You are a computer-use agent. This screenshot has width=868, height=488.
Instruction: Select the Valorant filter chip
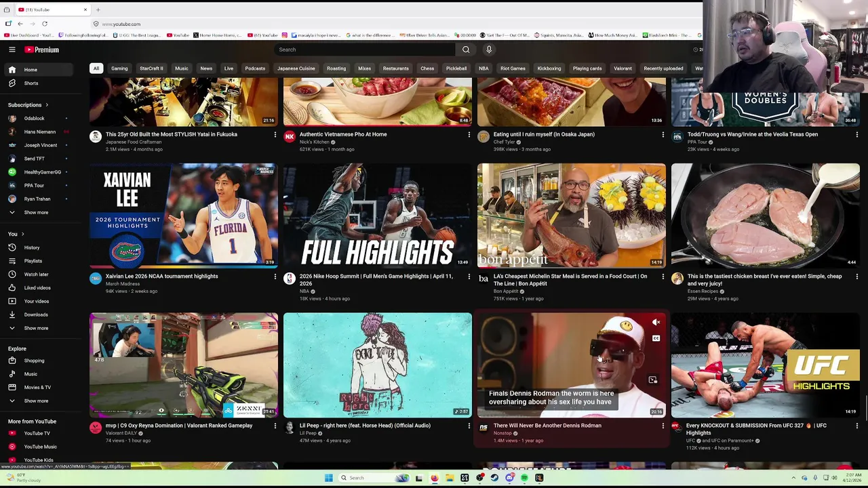pyautogui.click(x=623, y=68)
